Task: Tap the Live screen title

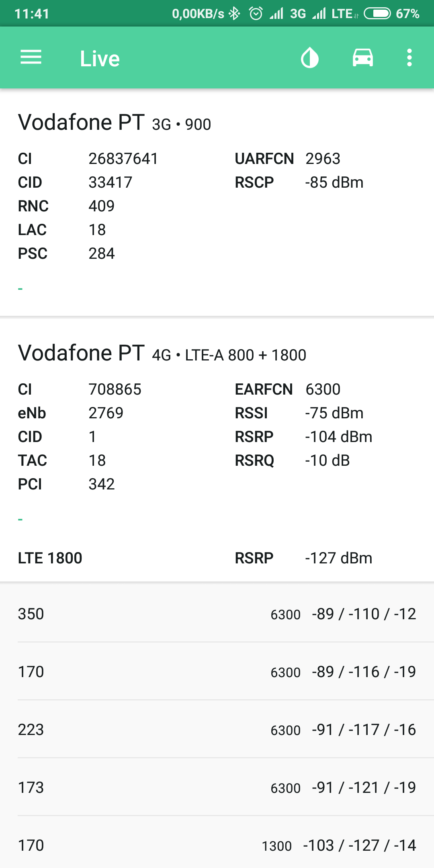Action: pyautogui.click(x=100, y=59)
